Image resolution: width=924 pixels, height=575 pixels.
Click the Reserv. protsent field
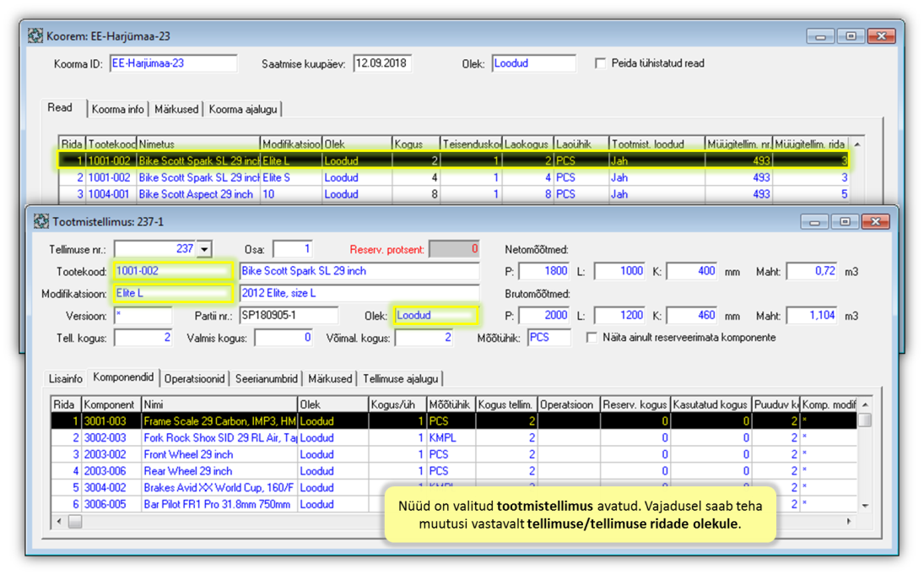pos(454,249)
